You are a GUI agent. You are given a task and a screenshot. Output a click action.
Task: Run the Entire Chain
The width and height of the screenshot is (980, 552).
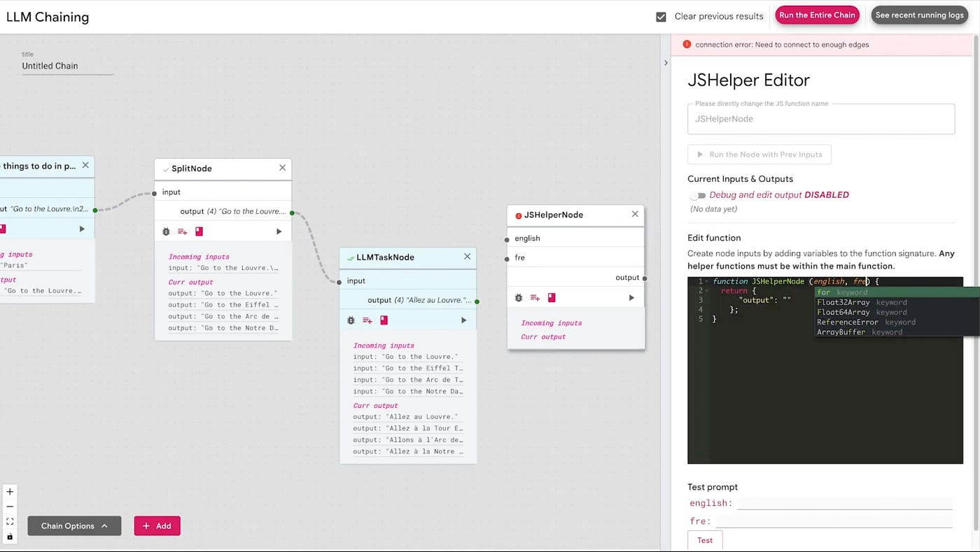[x=817, y=15]
